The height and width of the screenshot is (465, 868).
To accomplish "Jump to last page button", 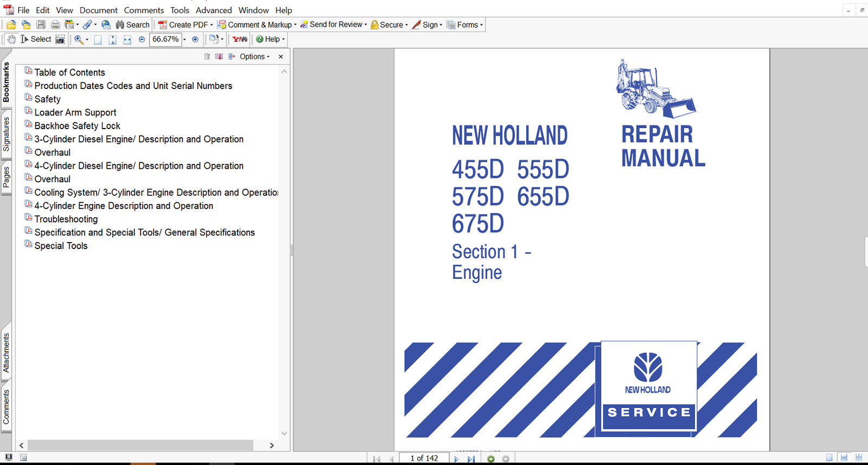I will [x=471, y=458].
